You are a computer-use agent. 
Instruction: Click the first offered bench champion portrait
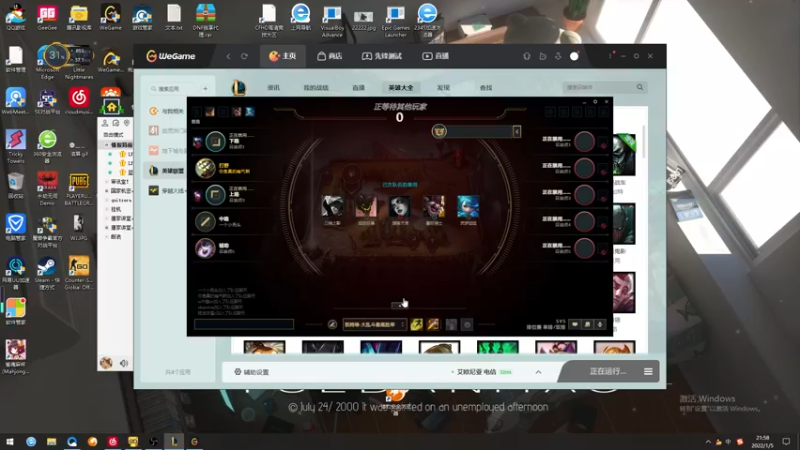pyautogui.click(x=332, y=206)
